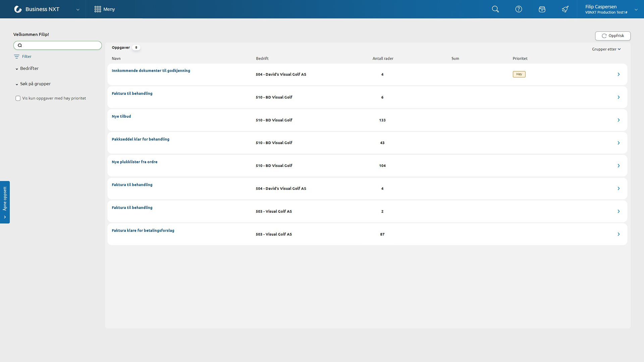This screenshot has height=362, width=644.
Task: Click the rocket icon in top bar
Action: (565, 9)
